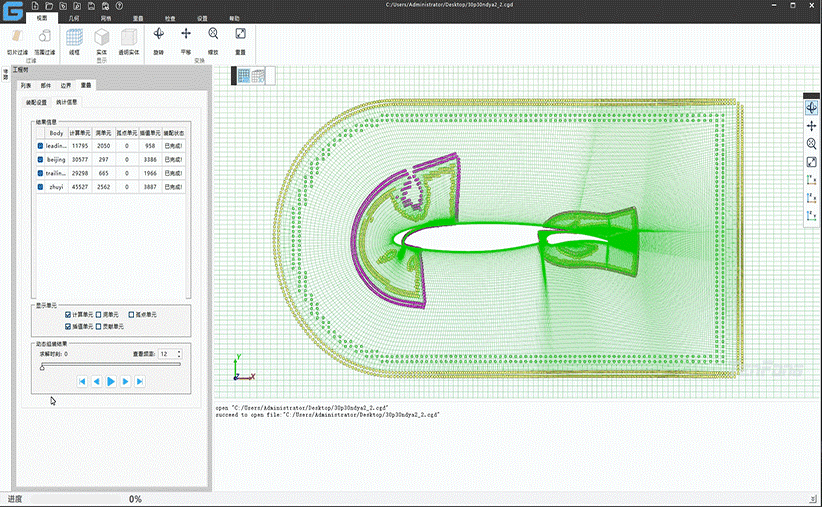This screenshot has width=822, height=507.
Task: Toggle the beijing body row checkbox
Action: 40,159
